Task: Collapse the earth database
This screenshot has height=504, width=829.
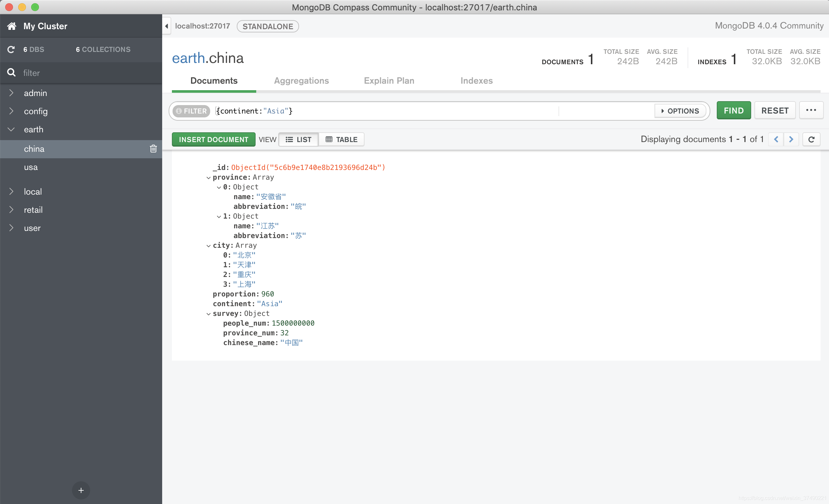Action: click(x=11, y=129)
